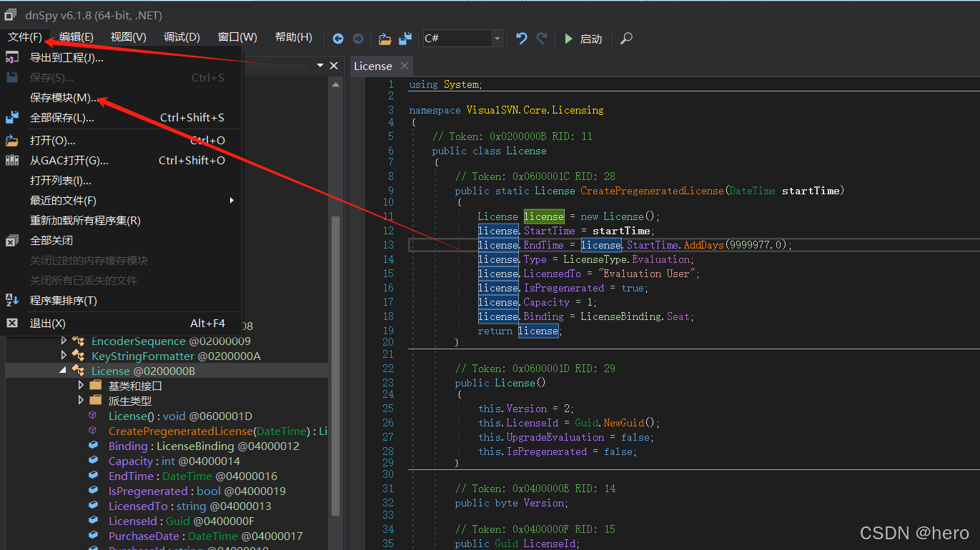The width and height of the screenshot is (980, 550).
Task: Click the 全部关闭 icon in menu
Action: tap(12, 241)
